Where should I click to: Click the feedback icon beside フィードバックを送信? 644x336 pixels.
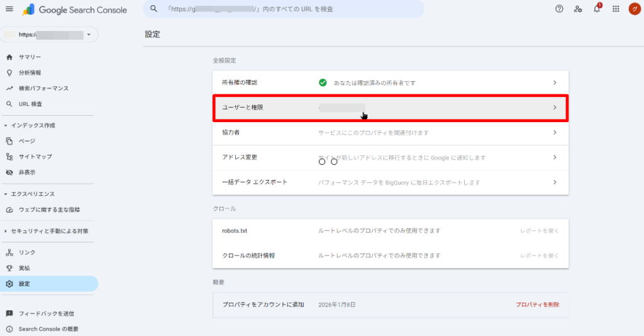pos(9,313)
